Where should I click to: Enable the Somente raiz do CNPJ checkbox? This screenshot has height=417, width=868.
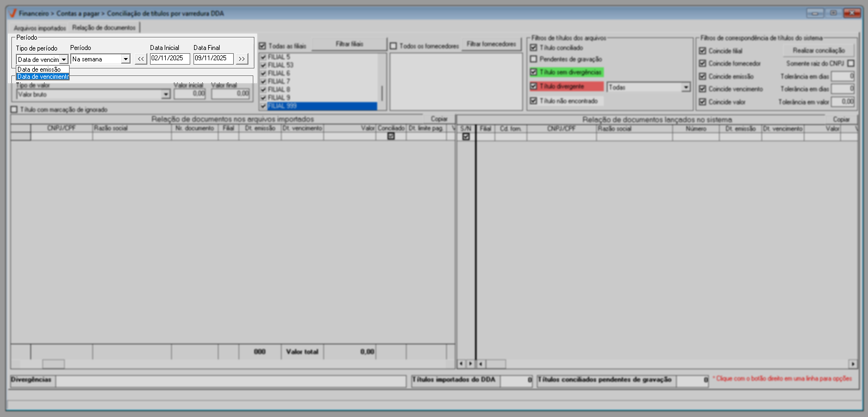pos(851,64)
